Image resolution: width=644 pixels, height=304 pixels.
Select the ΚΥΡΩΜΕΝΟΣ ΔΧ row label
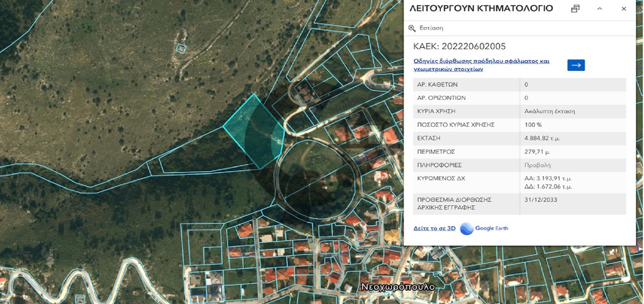(441, 179)
